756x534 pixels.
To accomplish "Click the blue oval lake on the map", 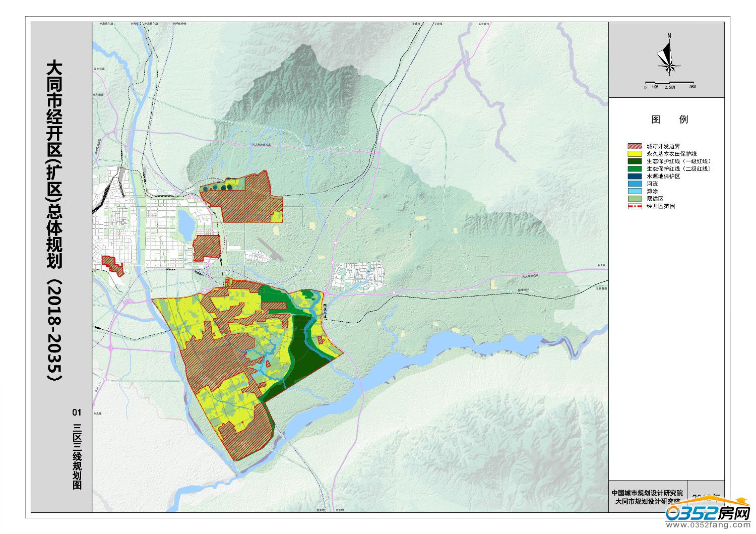I will point(185,225).
